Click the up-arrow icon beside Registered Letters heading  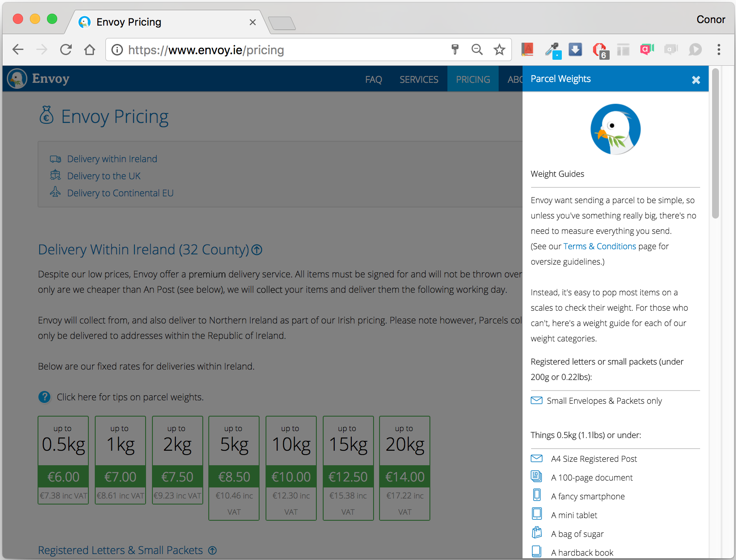[x=212, y=550]
